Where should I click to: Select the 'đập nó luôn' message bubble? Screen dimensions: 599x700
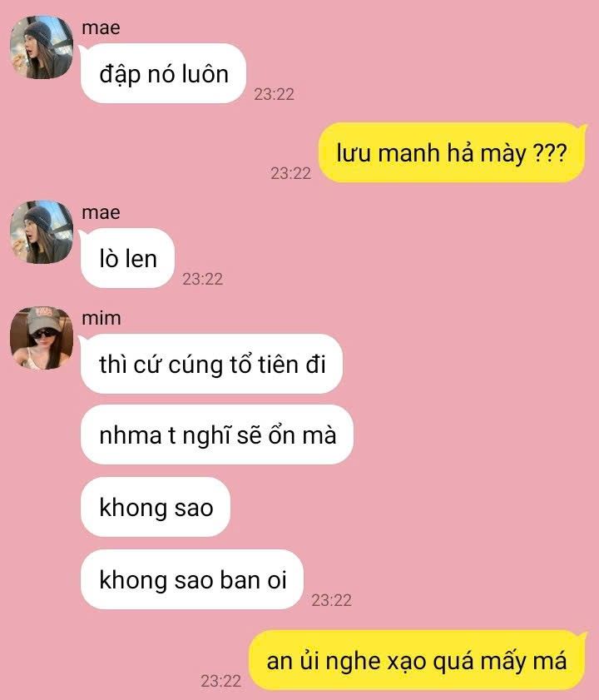click(163, 73)
